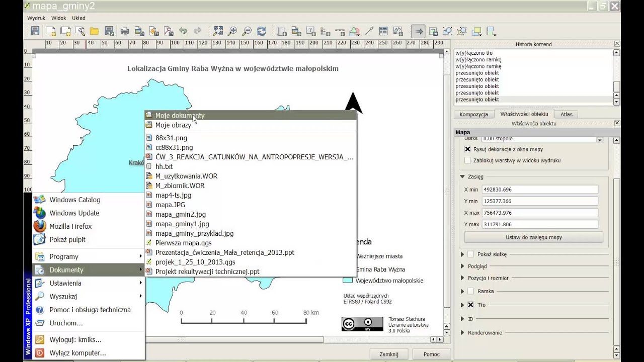Select the Add scalebar tool

pos(340,31)
